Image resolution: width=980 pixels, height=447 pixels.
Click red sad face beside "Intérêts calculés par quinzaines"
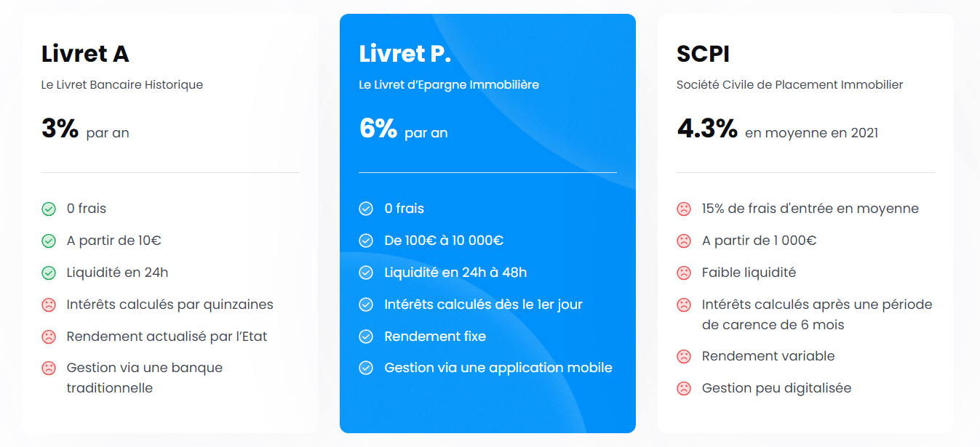point(49,305)
